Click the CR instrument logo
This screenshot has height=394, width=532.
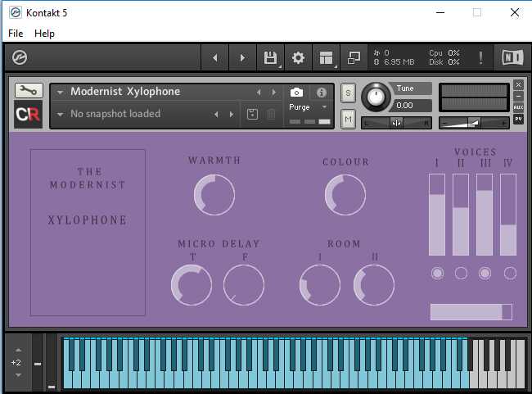click(28, 115)
